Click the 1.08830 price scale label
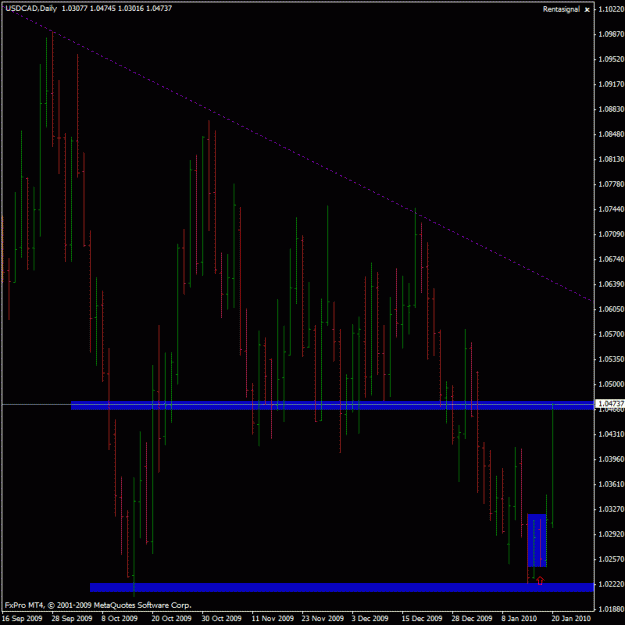This screenshot has height=625, width=625. [611, 109]
